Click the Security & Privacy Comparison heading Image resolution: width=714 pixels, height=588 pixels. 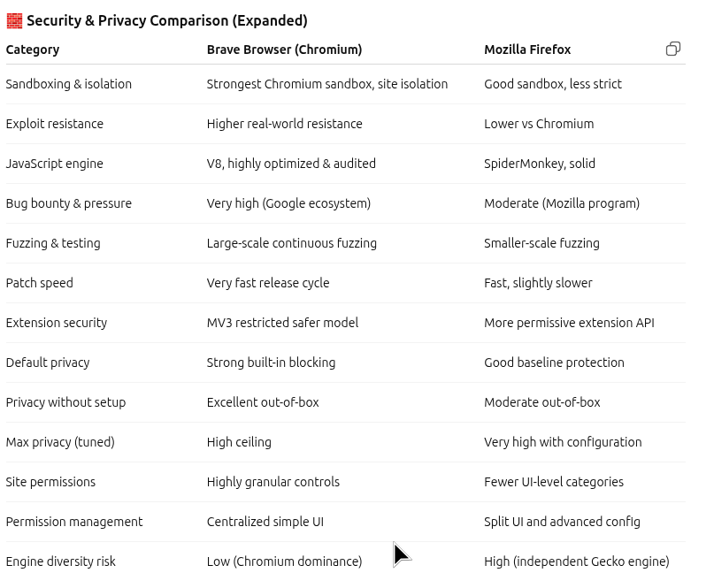[167, 21]
